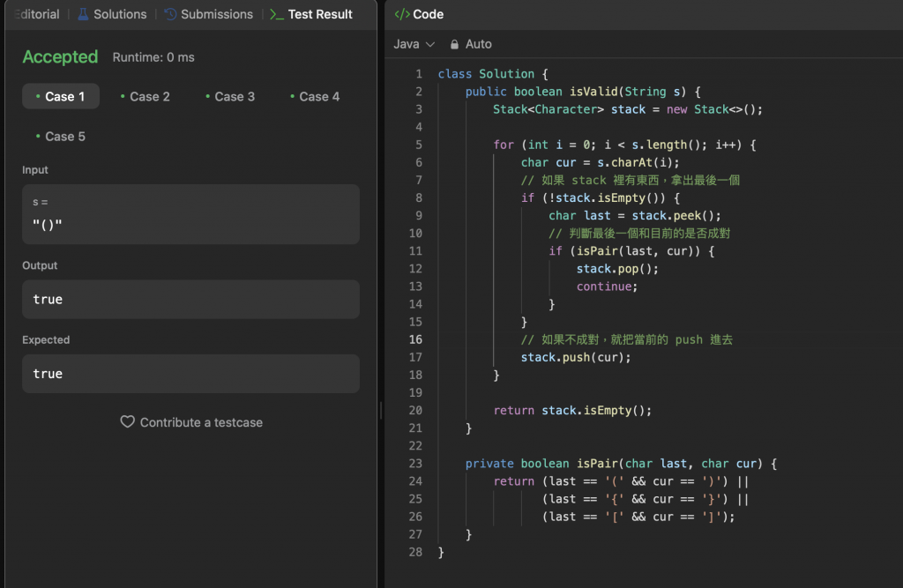Click the return stack.isEmpty(); line

(572, 411)
